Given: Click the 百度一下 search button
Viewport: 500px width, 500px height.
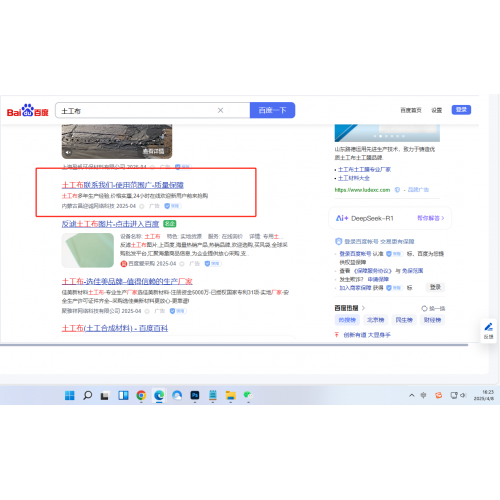Looking at the screenshot, I should pyautogui.click(x=272, y=110).
